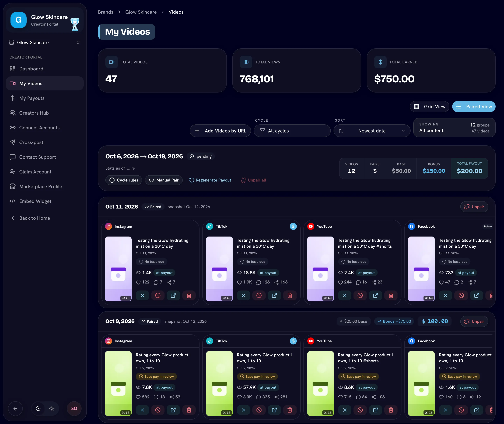Click X icon on Facebook hydrating mist card
The width and height of the screenshot is (504, 424).
tap(445, 295)
